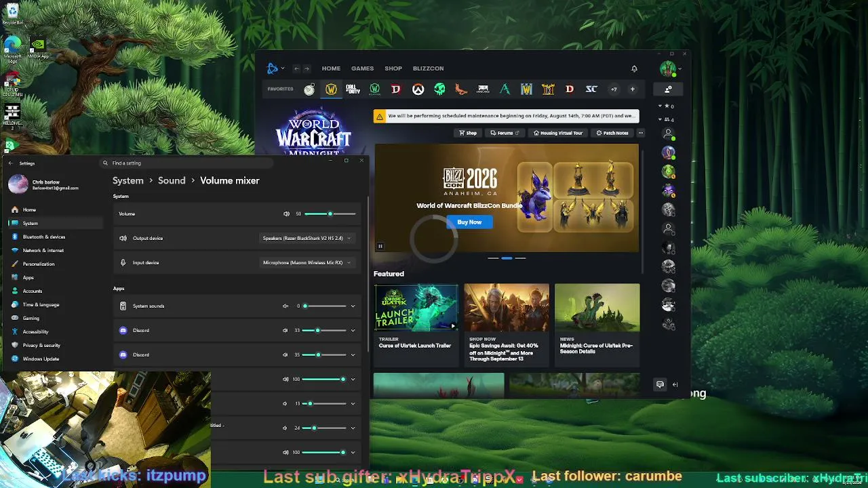The width and height of the screenshot is (868, 488).
Task: Open the Patch Notes button
Action: click(612, 133)
